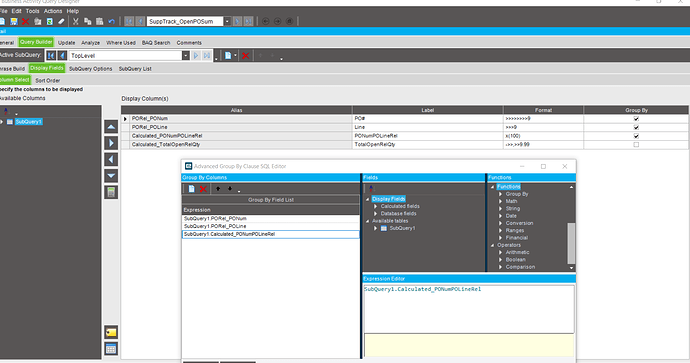The width and height of the screenshot is (690, 363).
Task: Open the SubQuery Options tab
Action: pos(91,69)
